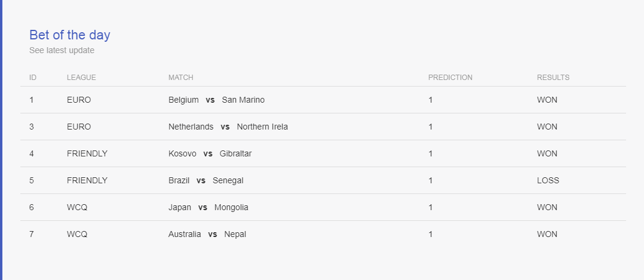This screenshot has height=280, width=644.
Task: Select the MATCH column header
Action: (x=180, y=78)
